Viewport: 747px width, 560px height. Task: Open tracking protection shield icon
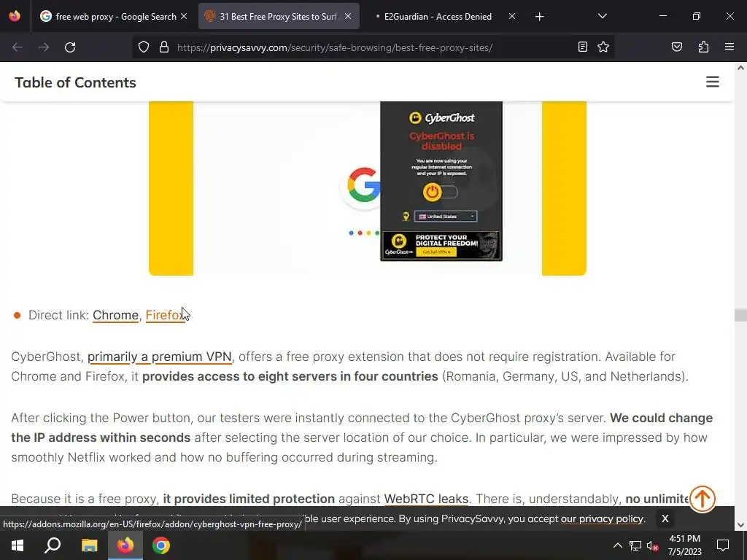click(144, 47)
